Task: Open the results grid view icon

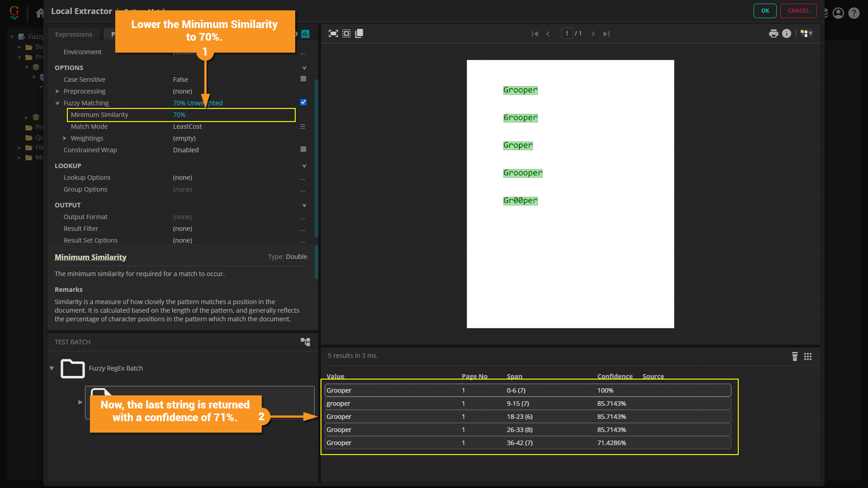Action: [x=808, y=357]
